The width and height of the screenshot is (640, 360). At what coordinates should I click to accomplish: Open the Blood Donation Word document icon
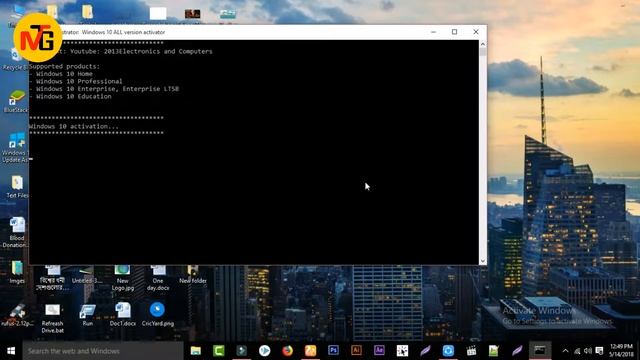[x=16, y=233]
